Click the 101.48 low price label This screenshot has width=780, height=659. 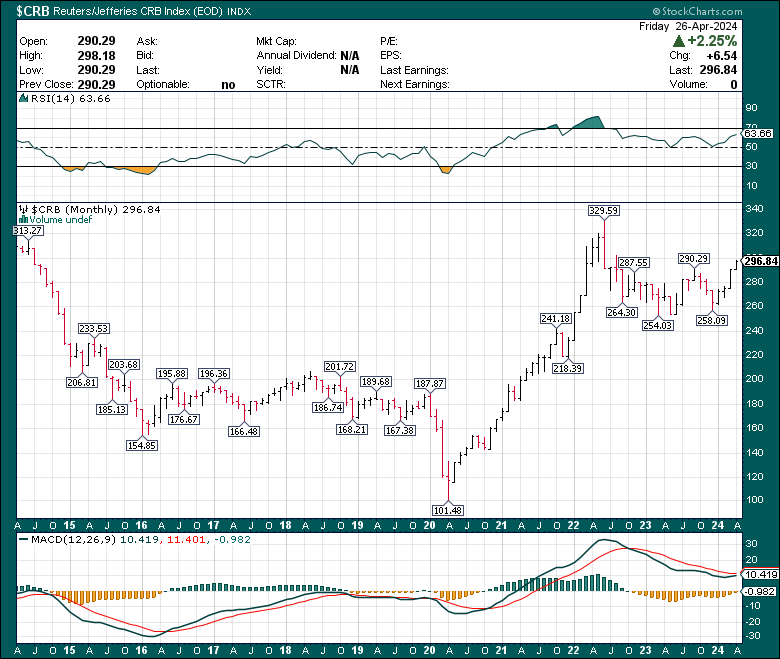(x=448, y=510)
